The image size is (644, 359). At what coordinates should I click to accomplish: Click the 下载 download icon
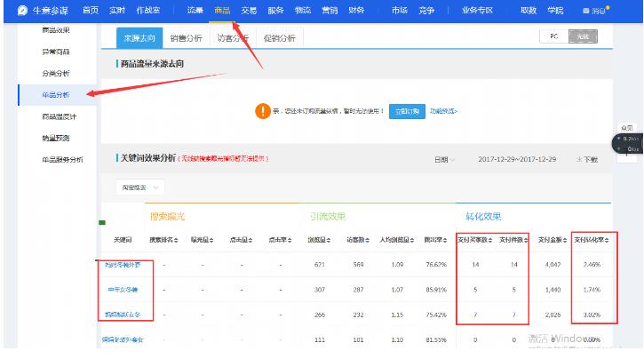(x=579, y=159)
